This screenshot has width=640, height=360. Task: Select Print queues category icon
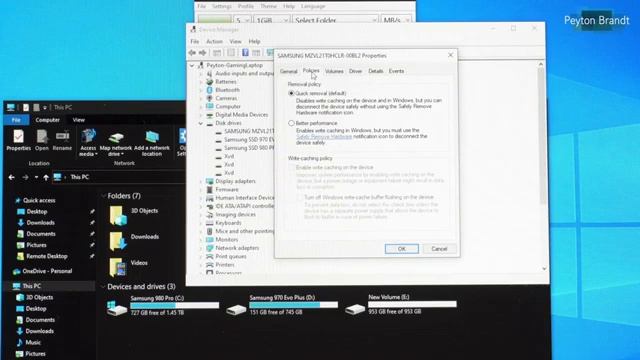[210, 256]
